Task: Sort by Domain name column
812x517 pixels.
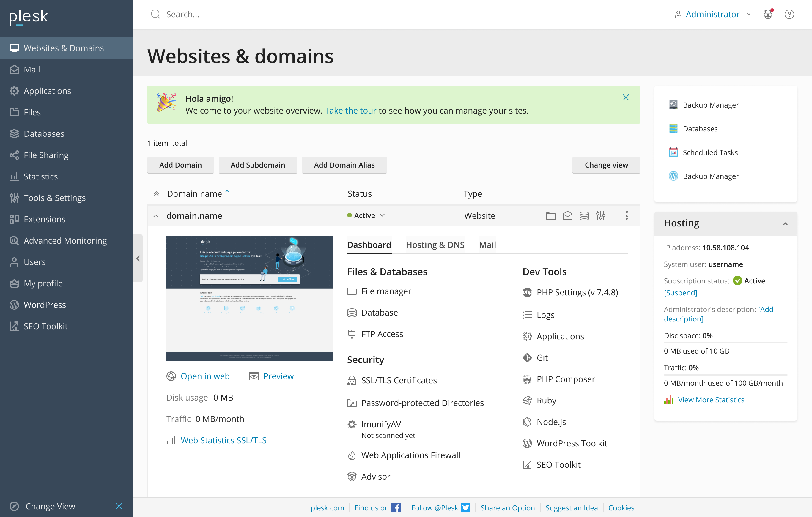Action: point(199,194)
